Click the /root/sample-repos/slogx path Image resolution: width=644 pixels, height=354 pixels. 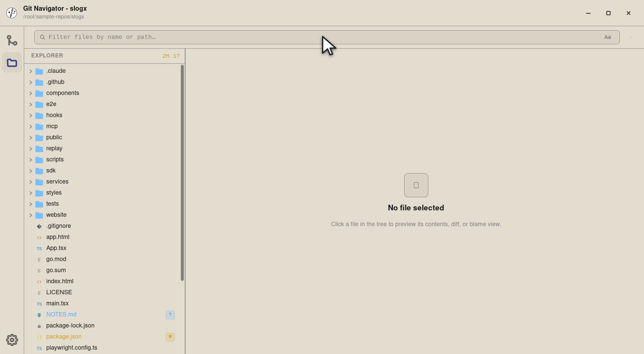[54, 17]
